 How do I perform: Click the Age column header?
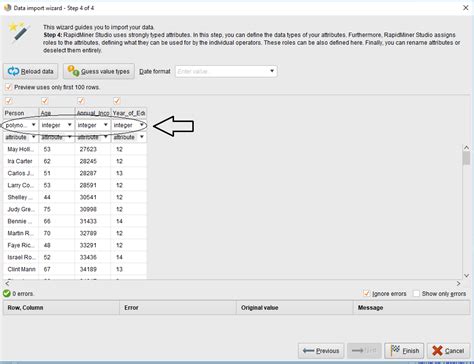click(x=57, y=113)
